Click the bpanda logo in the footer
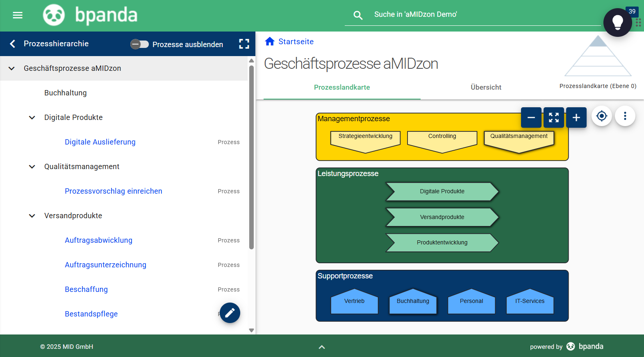This screenshot has width=644, height=357. tap(585, 346)
